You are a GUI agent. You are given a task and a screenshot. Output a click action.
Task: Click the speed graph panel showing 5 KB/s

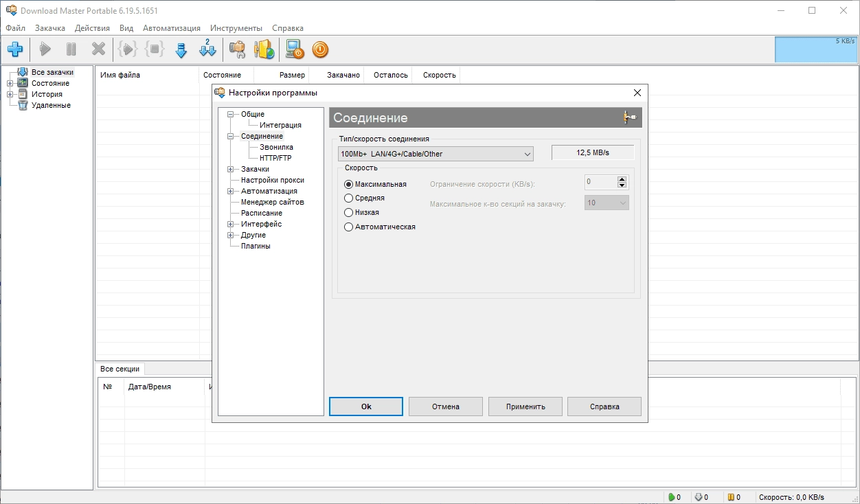coord(815,49)
